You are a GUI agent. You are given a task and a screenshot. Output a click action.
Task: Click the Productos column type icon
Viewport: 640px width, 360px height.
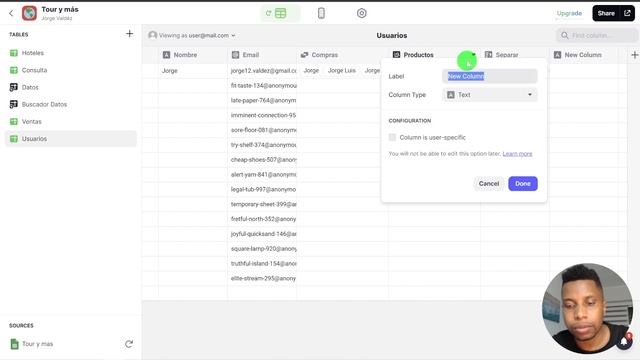396,55
